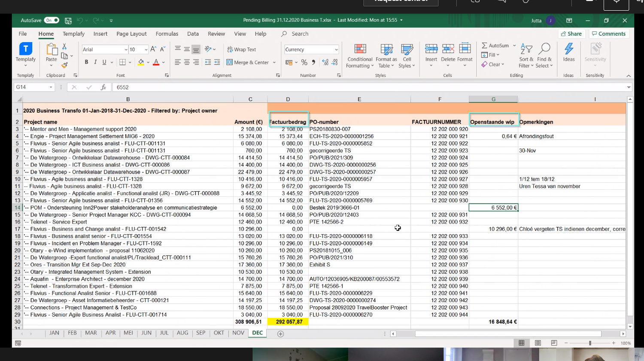Open the Comments button
The height and width of the screenshot is (361, 644).
608,34
